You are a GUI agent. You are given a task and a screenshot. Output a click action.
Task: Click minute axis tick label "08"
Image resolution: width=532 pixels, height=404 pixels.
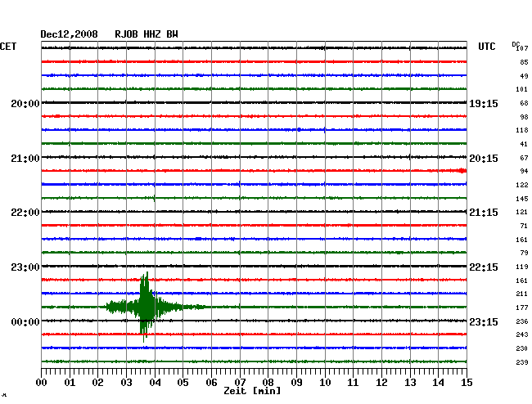pyautogui.click(x=268, y=383)
